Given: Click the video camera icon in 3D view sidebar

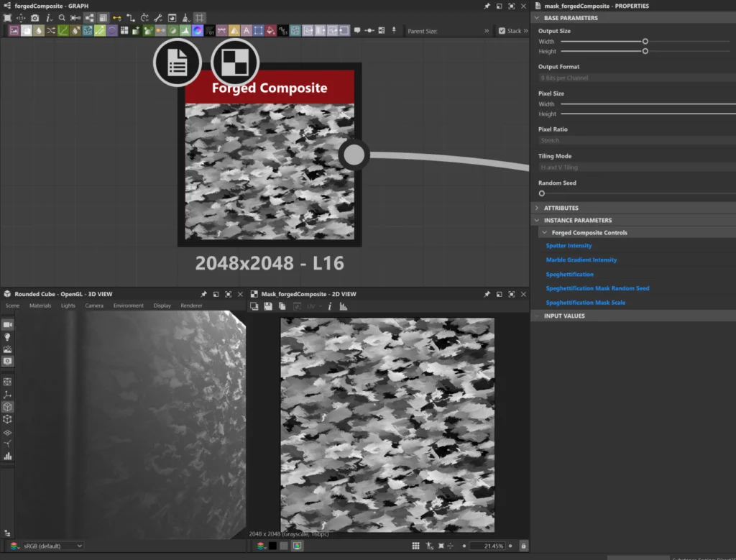Looking at the screenshot, I should tap(8, 325).
